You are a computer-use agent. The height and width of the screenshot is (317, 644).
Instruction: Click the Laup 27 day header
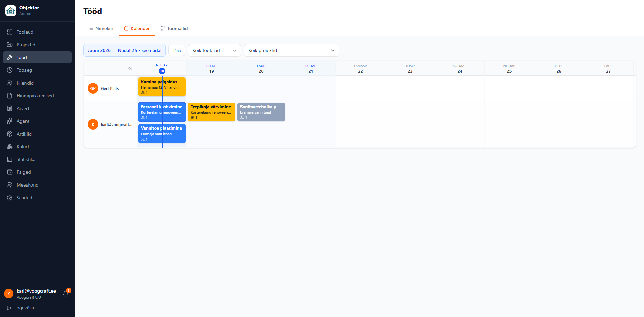[x=609, y=68]
